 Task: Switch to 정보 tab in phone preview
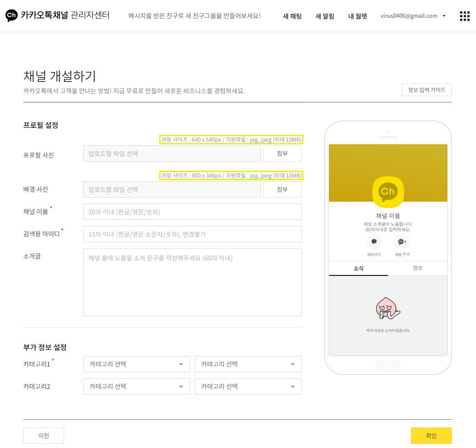pyautogui.click(x=418, y=268)
